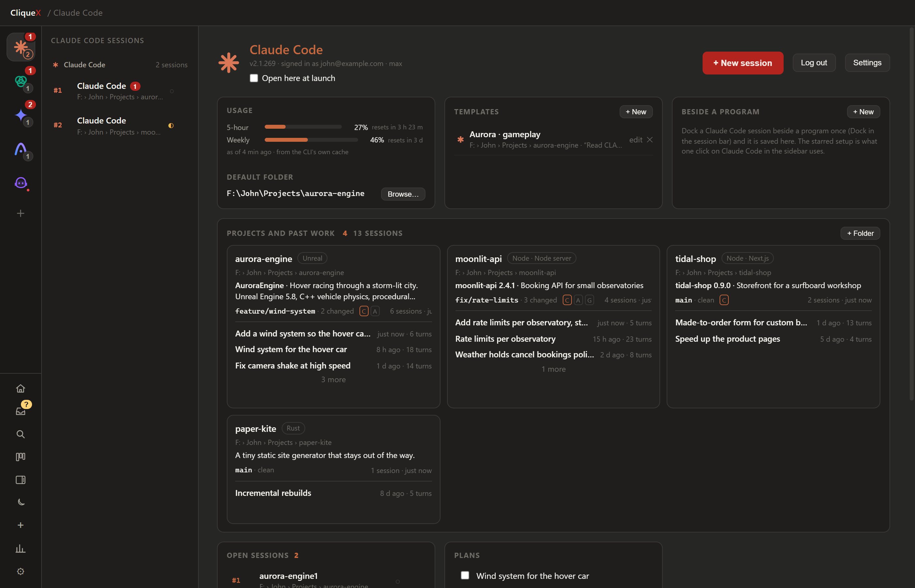
Task: Click the dotted status circle on session #1
Action: 172,91
